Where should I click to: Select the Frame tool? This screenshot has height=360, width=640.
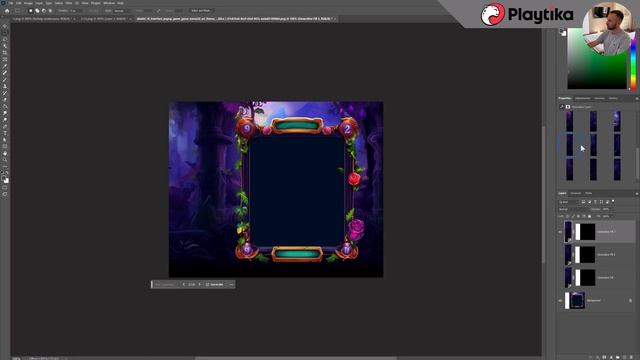point(5,60)
